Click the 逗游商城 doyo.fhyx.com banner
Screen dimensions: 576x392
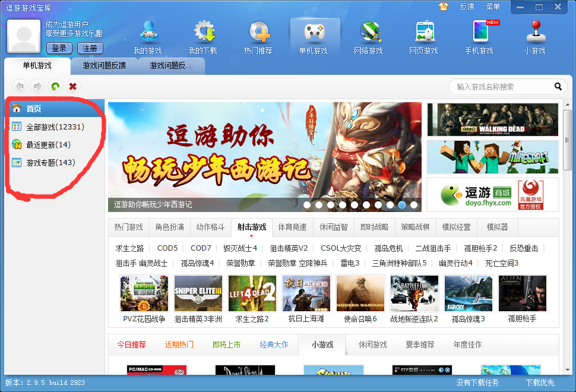pyautogui.click(x=493, y=195)
